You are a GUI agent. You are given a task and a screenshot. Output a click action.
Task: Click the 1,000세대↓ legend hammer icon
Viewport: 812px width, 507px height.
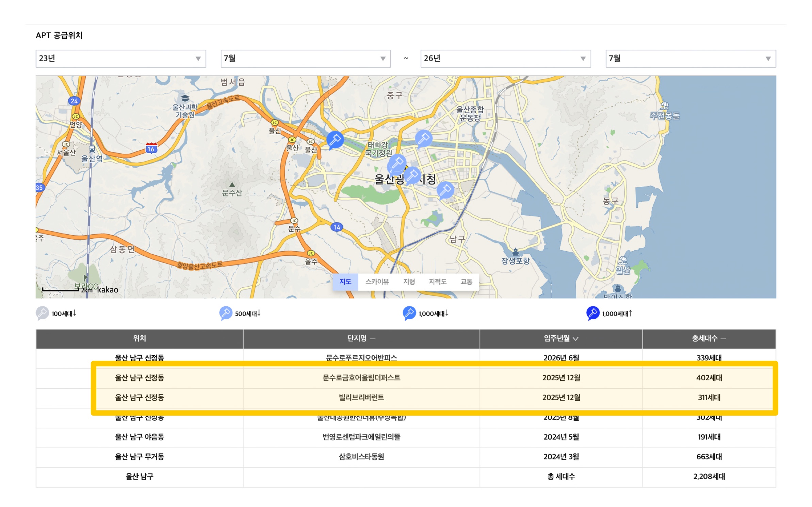coord(409,313)
